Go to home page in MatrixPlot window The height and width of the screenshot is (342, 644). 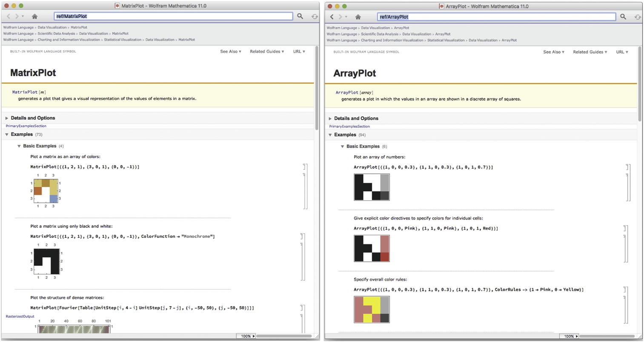(x=35, y=16)
